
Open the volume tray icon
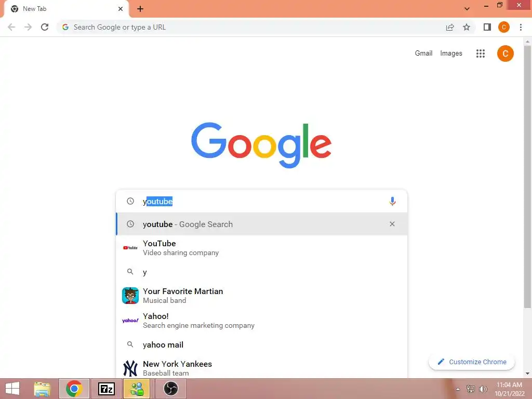tap(483, 389)
